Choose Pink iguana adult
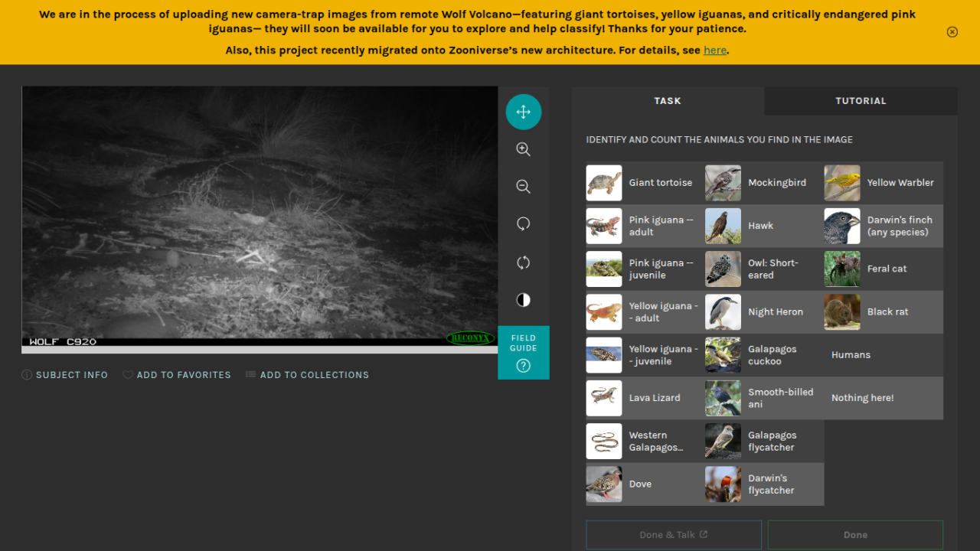 (645, 226)
